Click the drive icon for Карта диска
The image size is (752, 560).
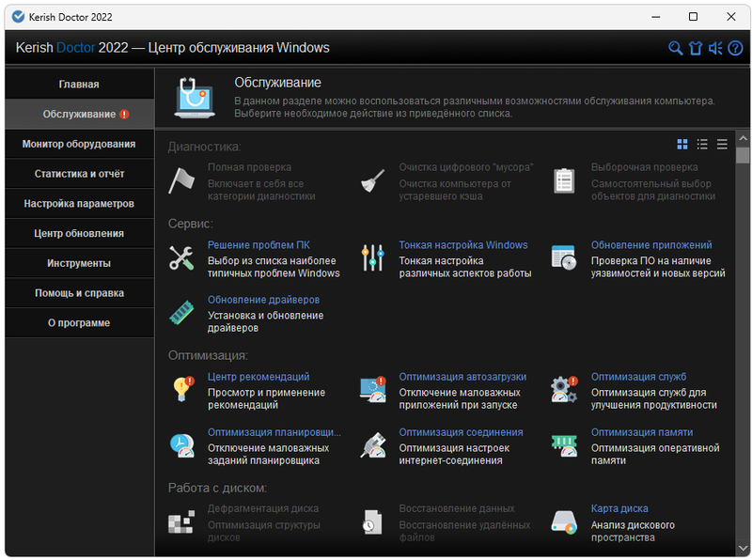(564, 521)
